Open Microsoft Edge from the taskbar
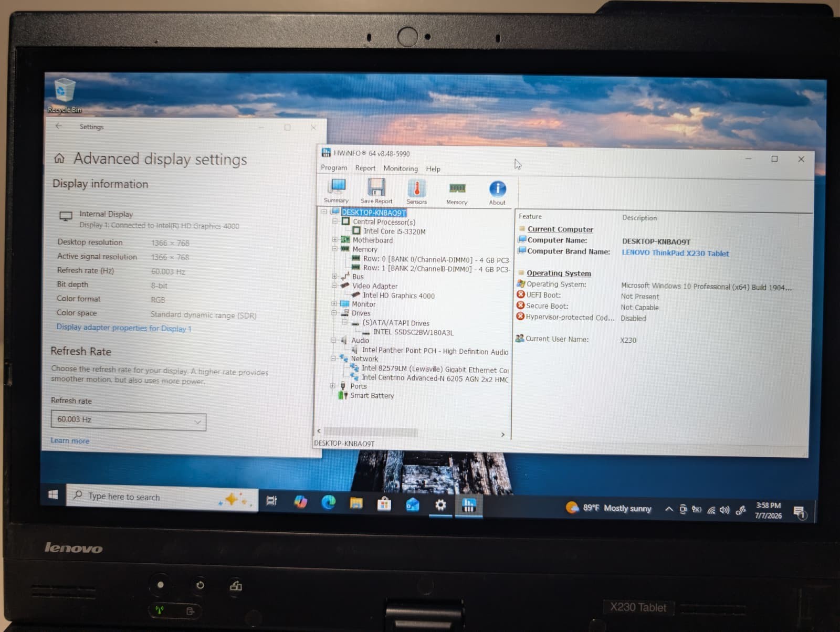 329,502
